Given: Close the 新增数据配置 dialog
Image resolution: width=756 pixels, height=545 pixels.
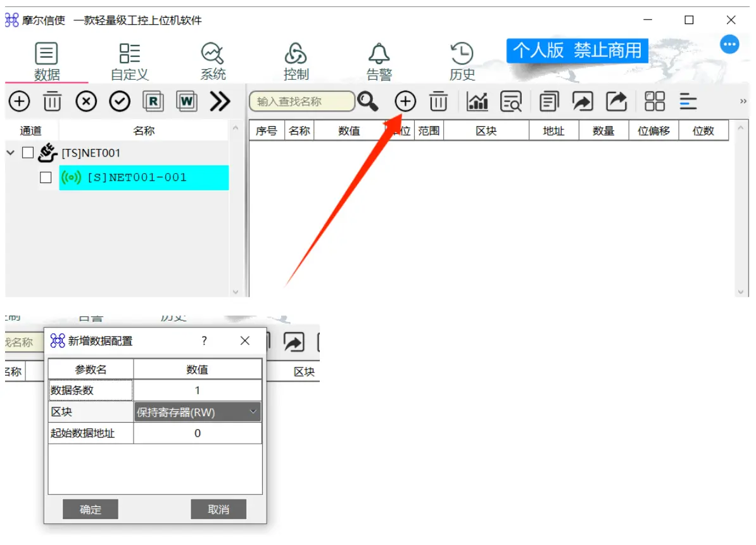Looking at the screenshot, I should pos(245,341).
